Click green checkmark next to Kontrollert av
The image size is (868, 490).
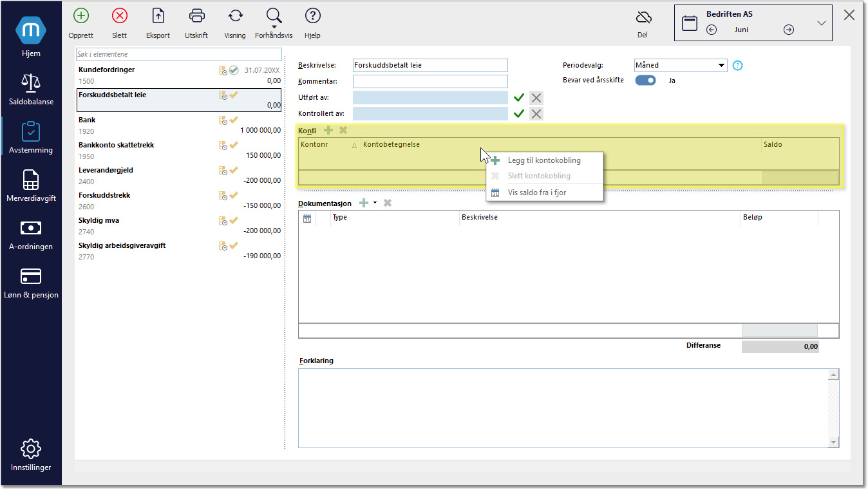click(519, 114)
